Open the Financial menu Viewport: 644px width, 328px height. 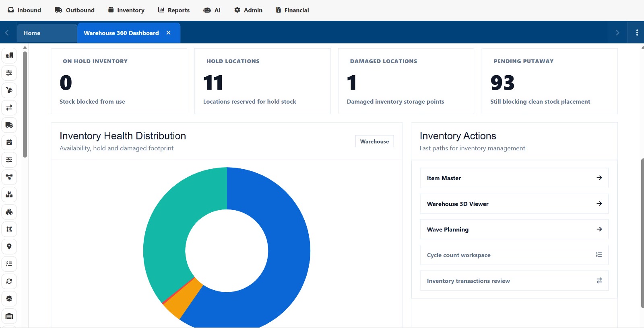pyautogui.click(x=293, y=10)
